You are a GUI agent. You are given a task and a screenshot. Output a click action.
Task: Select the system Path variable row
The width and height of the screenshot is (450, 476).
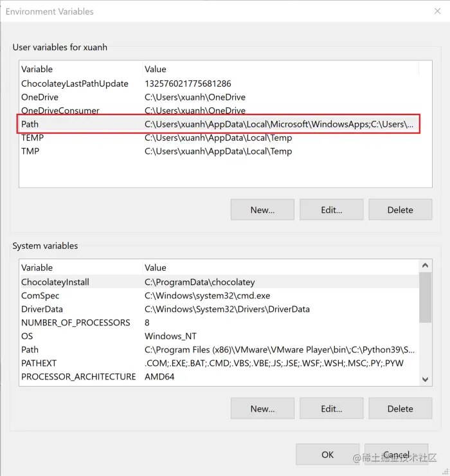click(x=219, y=350)
